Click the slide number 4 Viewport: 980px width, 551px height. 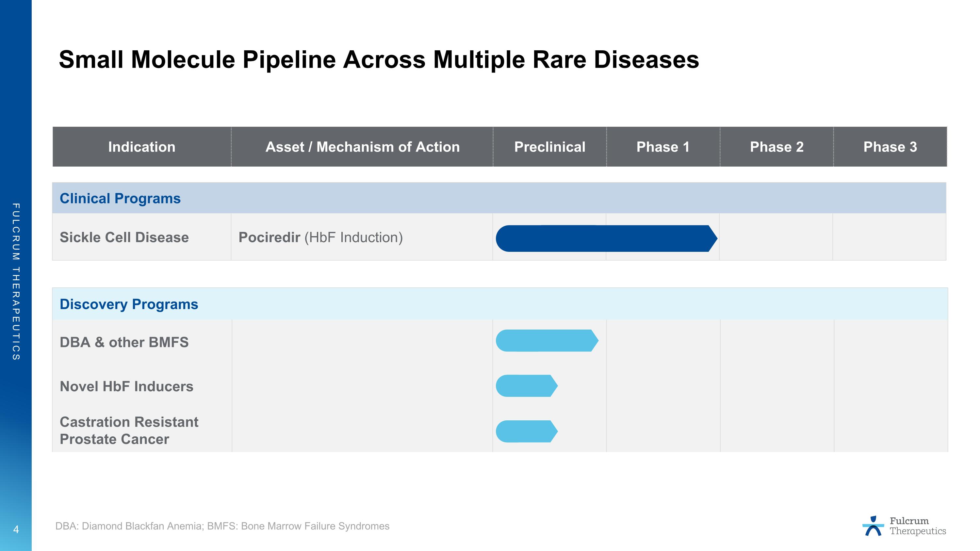click(16, 529)
